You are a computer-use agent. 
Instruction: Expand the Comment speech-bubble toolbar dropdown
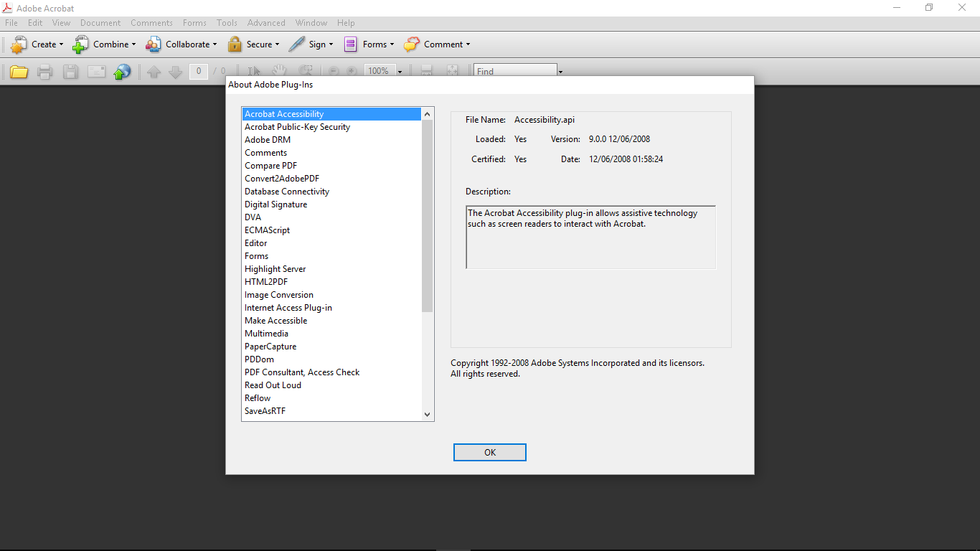[x=437, y=44]
